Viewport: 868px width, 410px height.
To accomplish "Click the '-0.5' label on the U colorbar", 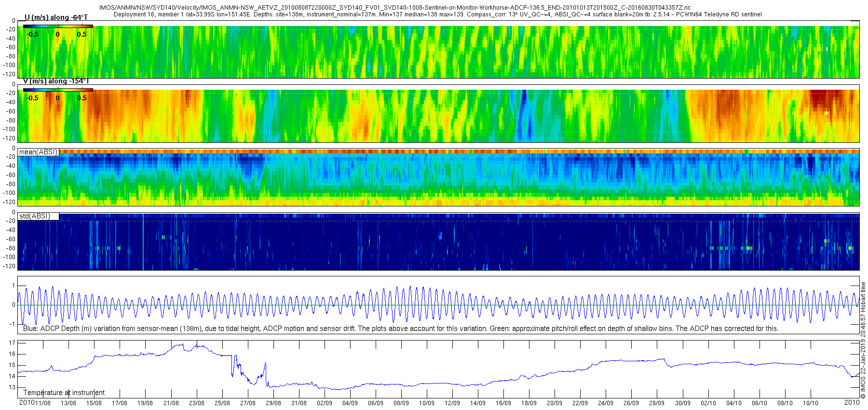I will 32,34.
